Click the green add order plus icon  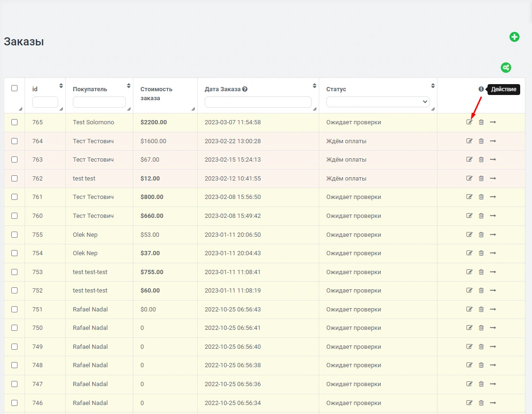pos(514,37)
